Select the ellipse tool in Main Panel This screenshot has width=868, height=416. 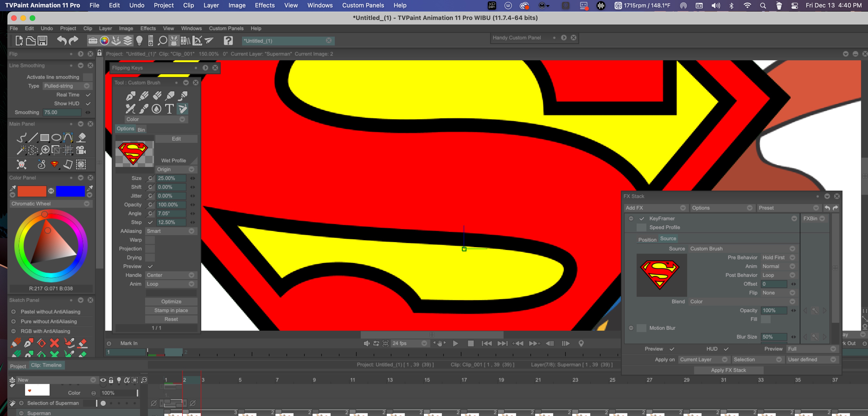pos(56,138)
